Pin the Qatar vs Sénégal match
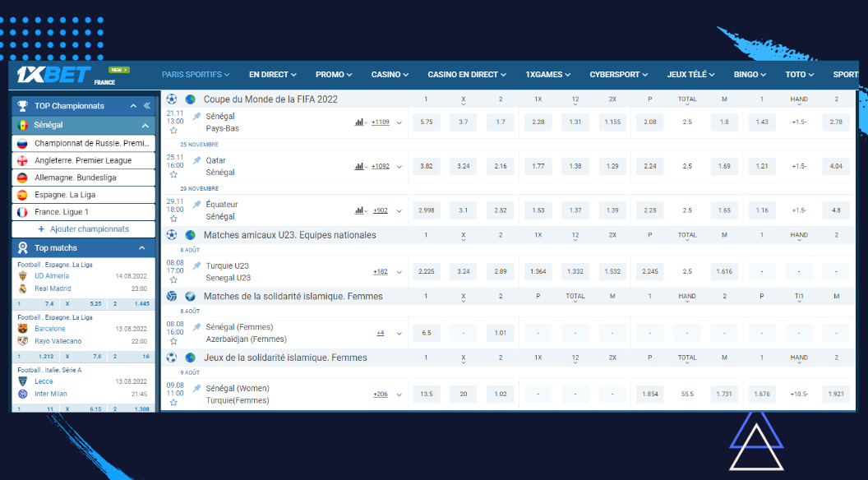This screenshot has height=480, width=868. [196, 160]
